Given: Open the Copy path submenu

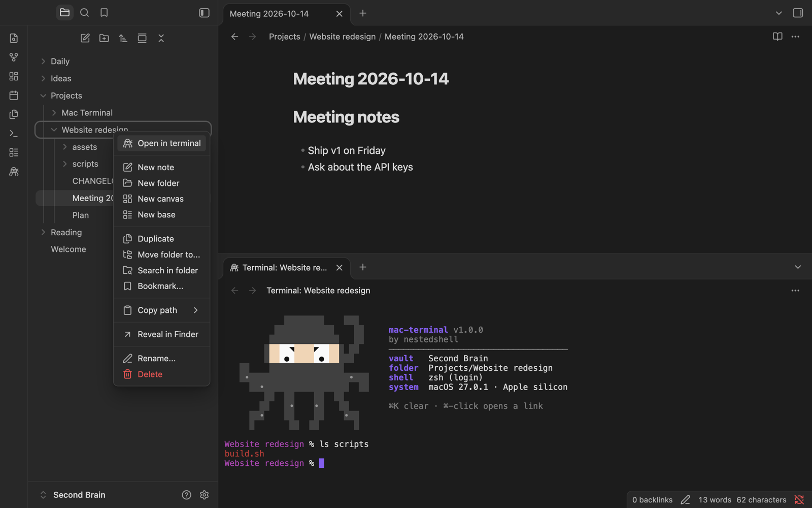Looking at the screenshot, I should pyautogui.click(x=161, y=310).
